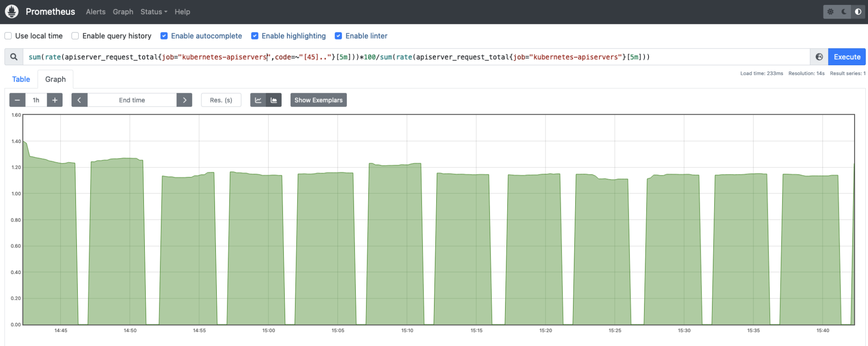
Task: Click the Result series: 1 text
Action: pyautogui.click(x=848, y=73)
